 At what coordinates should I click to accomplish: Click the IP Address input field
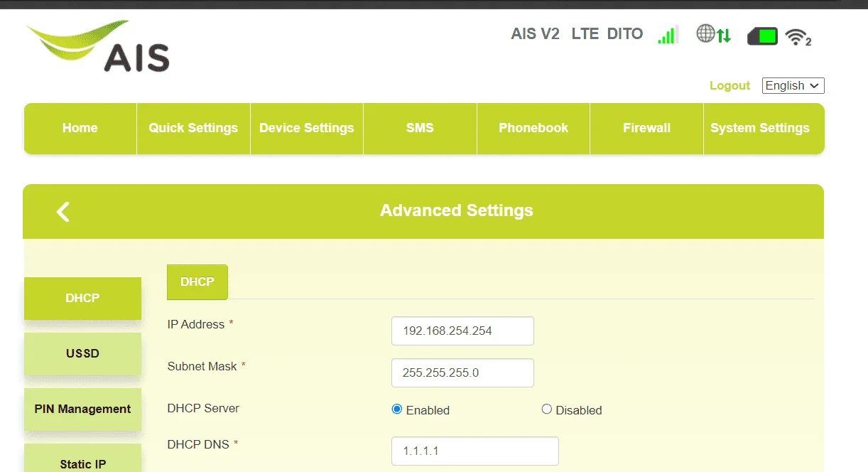click(462, 331)
